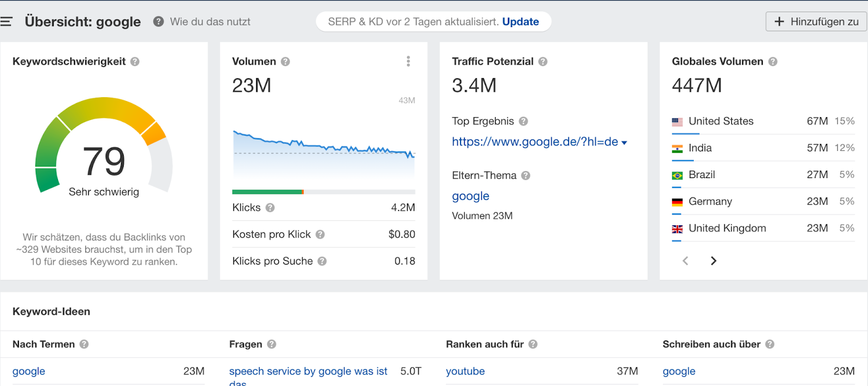Click the chart maximum label '43M'
The width and height of the screenshot is (868, 386).
[x=407, y=100]
